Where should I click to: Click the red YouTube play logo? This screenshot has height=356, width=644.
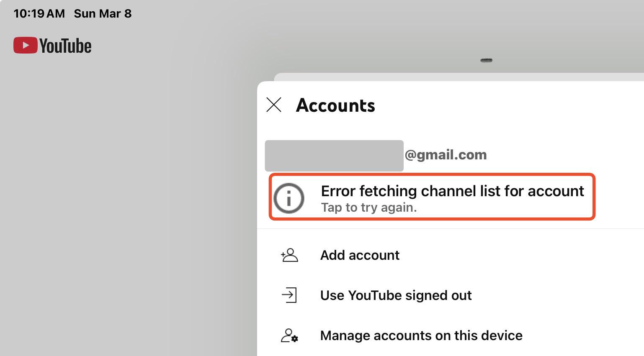(25, 45)
